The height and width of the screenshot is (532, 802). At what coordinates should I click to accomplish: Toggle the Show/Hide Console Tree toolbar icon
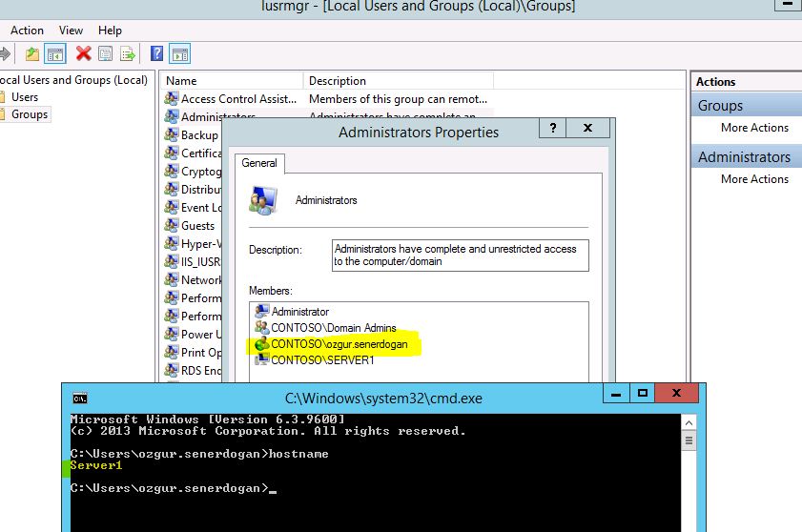coord(55,53)
